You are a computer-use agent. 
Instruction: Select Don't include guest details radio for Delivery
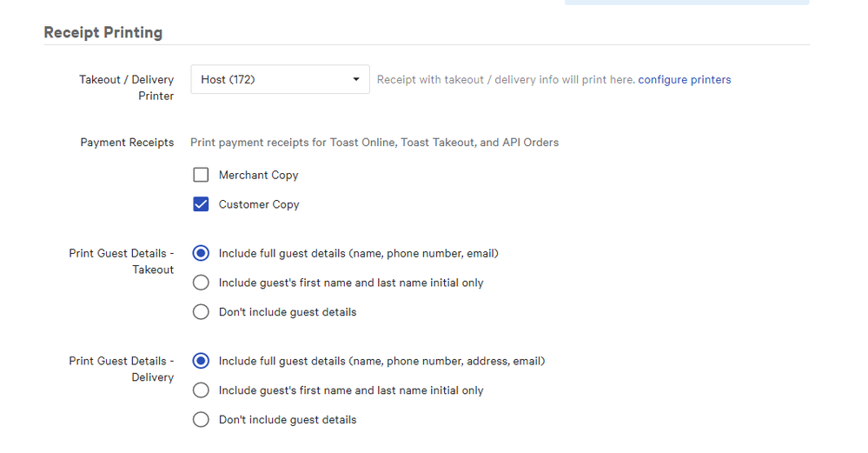201,420
